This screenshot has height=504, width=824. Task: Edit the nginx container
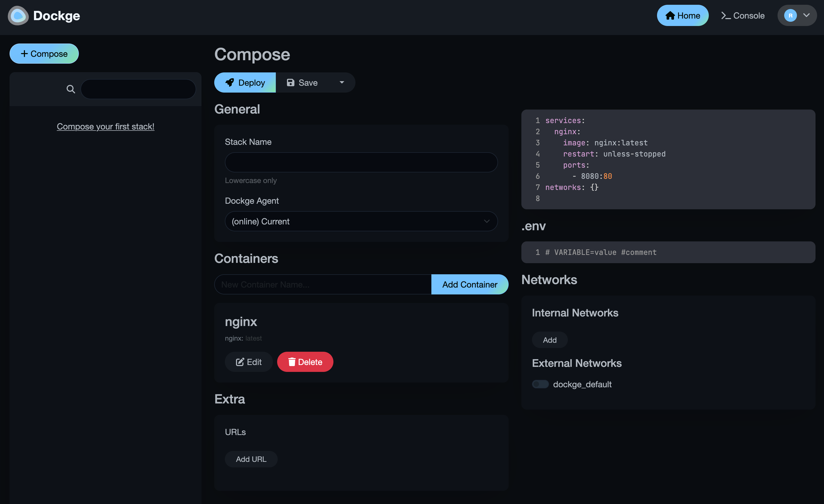pyautogui.click(x=248, y=362)
